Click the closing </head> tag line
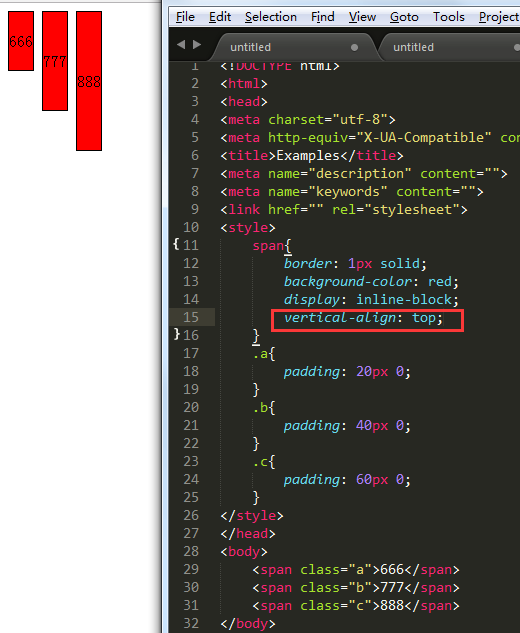The height and width of the screenshot is (633, 520). coord(248,534)
